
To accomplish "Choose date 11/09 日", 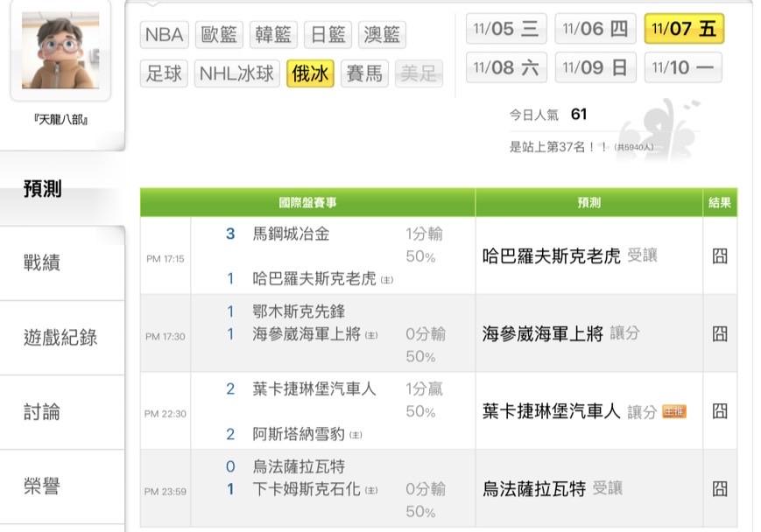I will [595, 67].
